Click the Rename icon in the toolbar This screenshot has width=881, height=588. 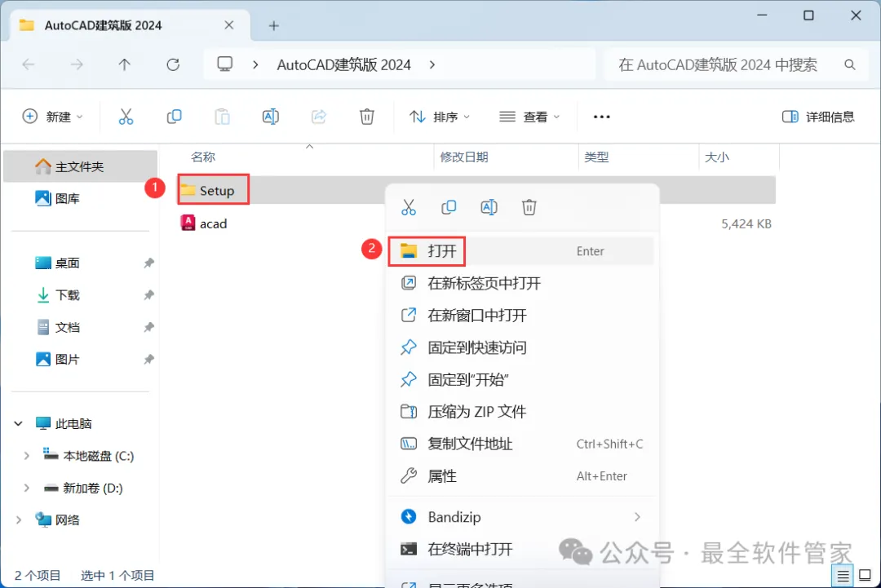270,117
